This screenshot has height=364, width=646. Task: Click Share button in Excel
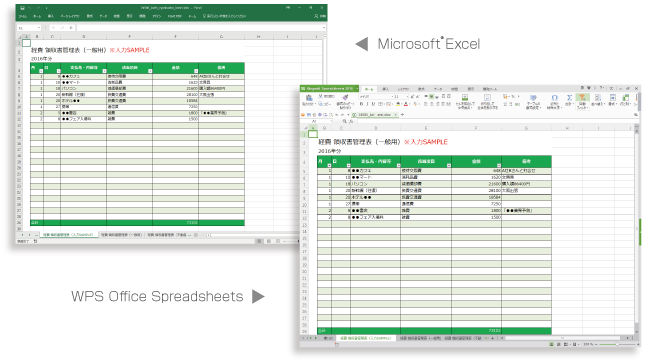click(x=320, y=16)
